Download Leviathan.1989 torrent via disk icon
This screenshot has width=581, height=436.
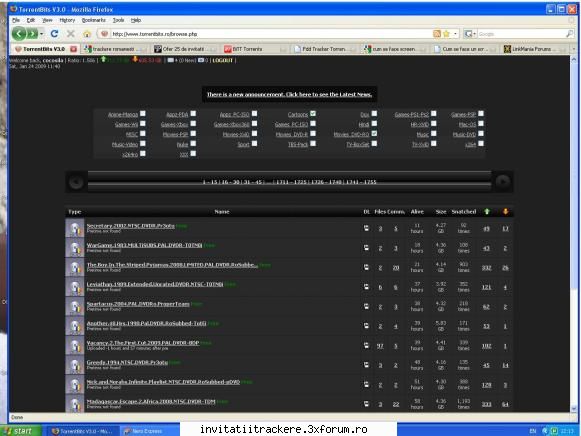pyautogui.click(x=366, y=287)
